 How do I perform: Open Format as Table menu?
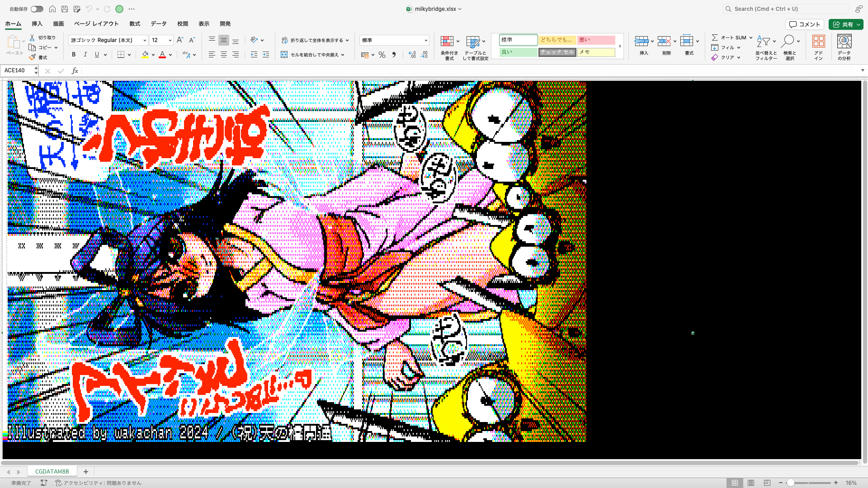[x=475, y=47]
